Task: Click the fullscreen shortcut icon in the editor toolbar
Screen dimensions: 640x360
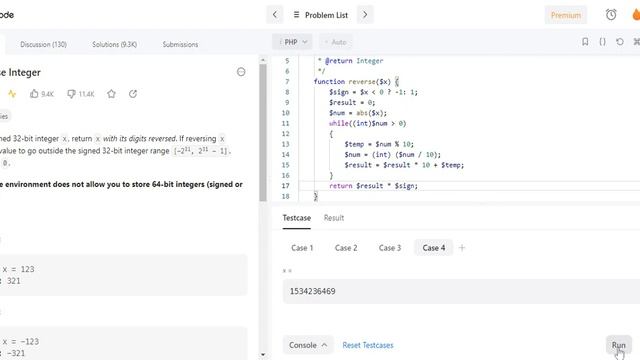Action: click(x=636, y=42)
